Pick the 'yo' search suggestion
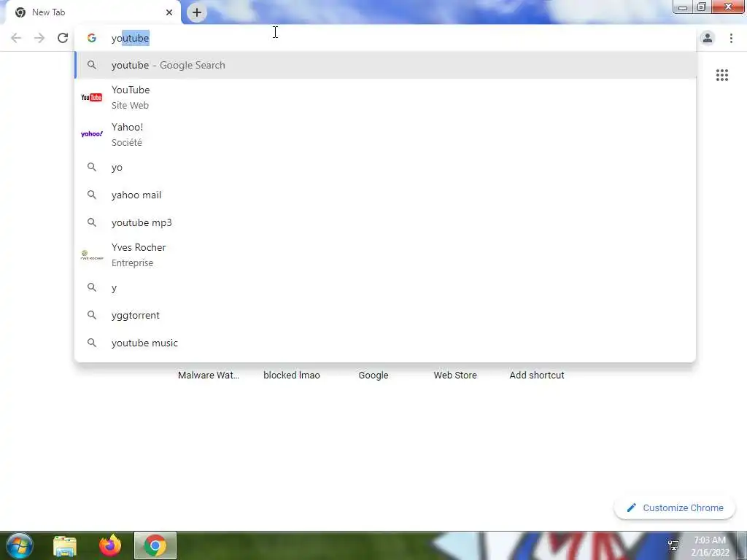This screenshot has width=747, height=560. coord(385,168)
